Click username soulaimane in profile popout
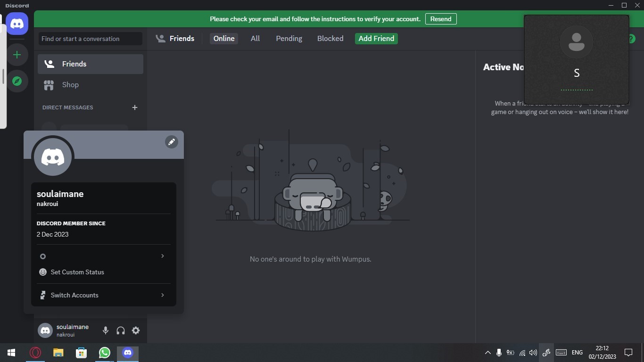Image resolution: width=644 pixels, height=362 pixels. [x=60, y=194]
